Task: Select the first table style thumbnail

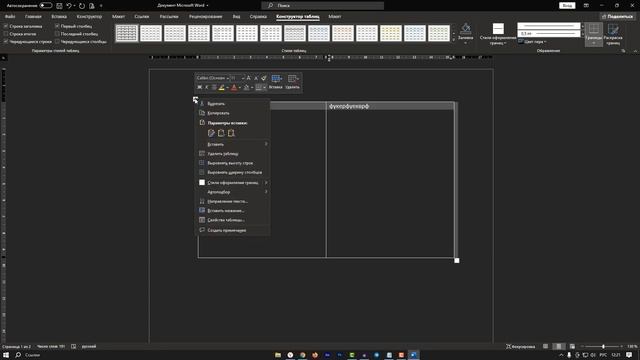Action: point(127,33)
